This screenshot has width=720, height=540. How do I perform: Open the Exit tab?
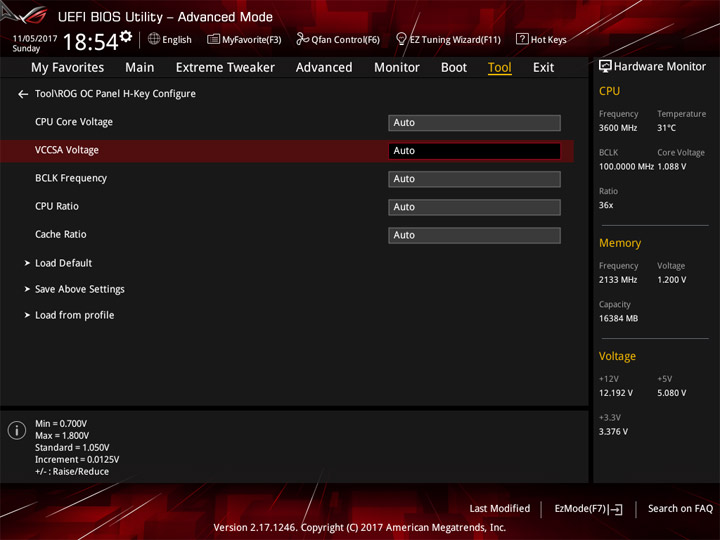543,68
